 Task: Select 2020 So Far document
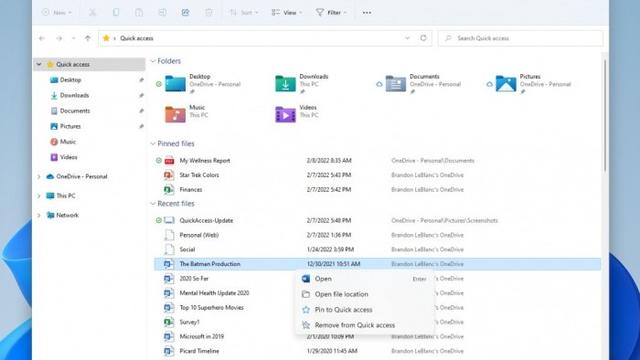pos(194,279)
